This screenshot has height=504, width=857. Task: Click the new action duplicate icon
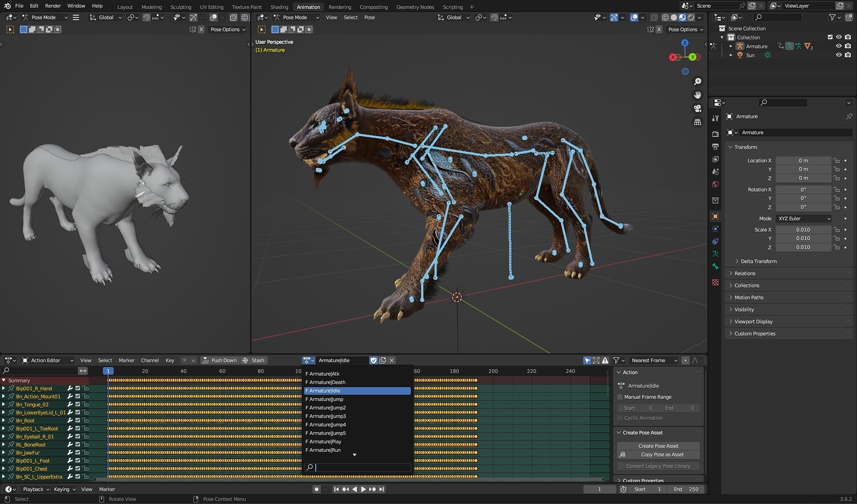(383, 360)
